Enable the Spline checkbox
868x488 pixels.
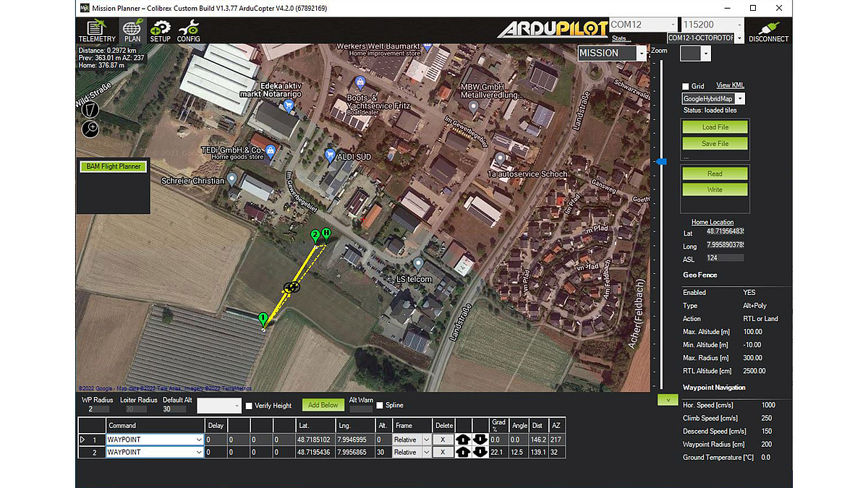click(x=379, y=406)
